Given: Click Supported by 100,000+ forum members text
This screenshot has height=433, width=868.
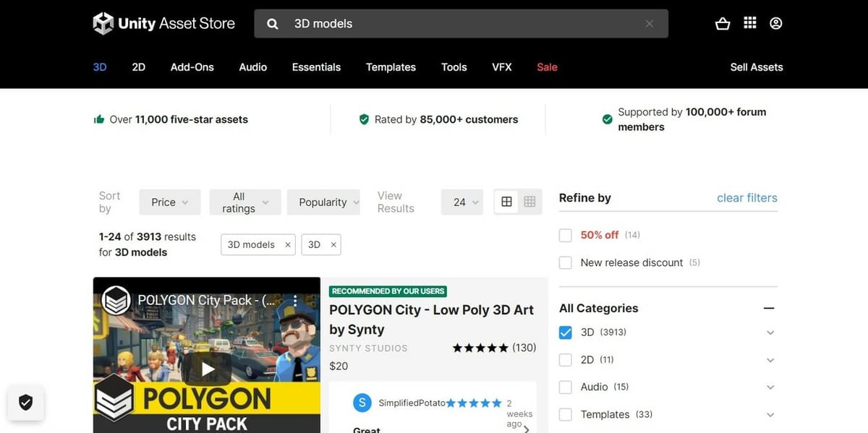Looking at the screenshot, I should tap(692, 119).
